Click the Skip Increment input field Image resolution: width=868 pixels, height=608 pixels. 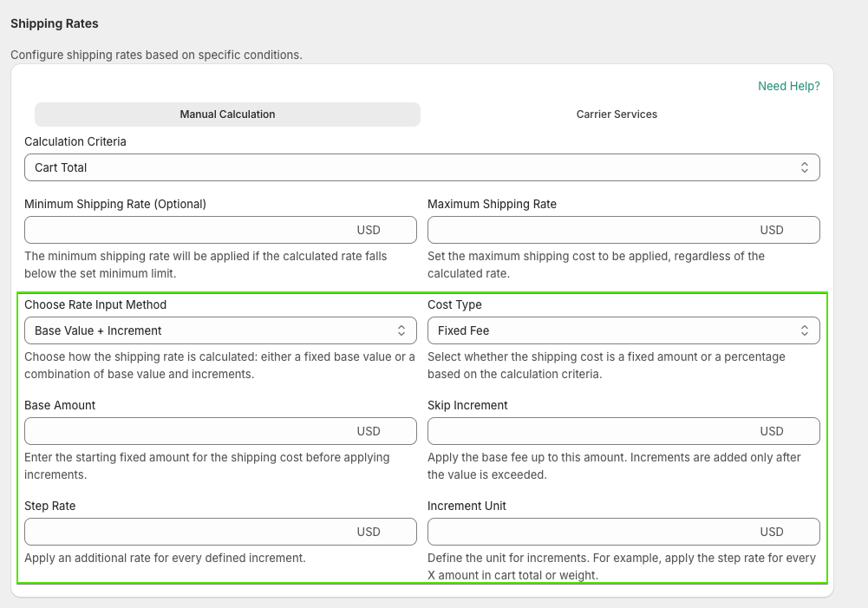pyautogui.click(x=623, y=431)
